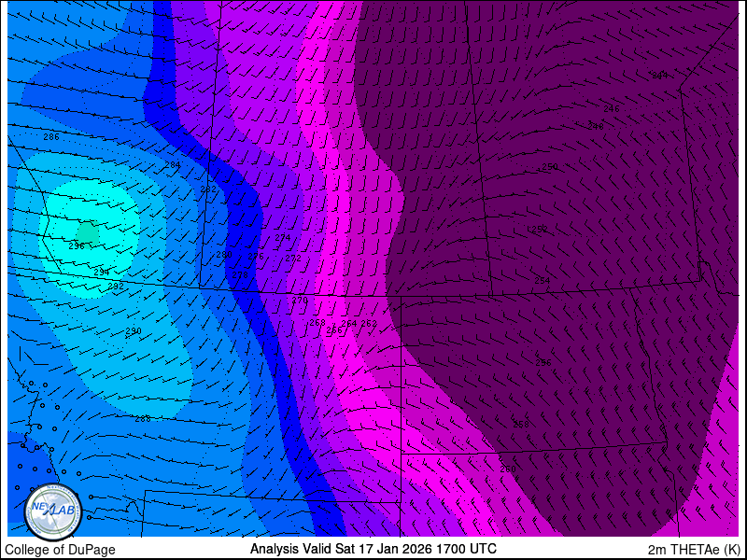This screenshot has width=747, height=560.
Task: Click the College of DuPage label
Action: 60,550
